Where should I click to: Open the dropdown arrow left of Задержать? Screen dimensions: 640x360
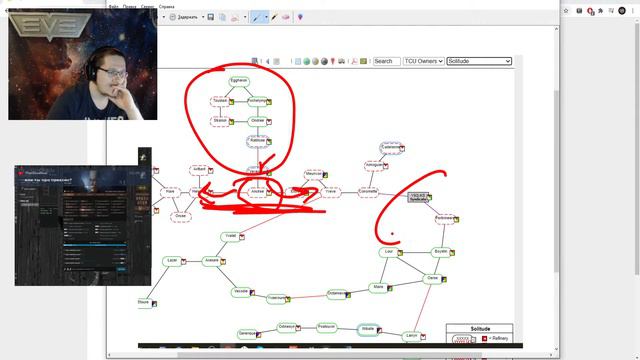pos(164,17)
